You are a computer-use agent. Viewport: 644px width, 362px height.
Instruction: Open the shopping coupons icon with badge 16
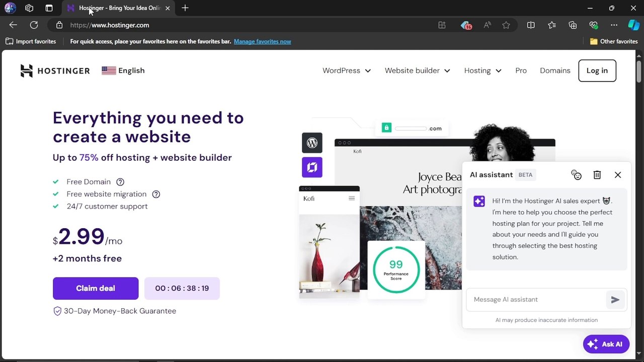click(466, 25)
